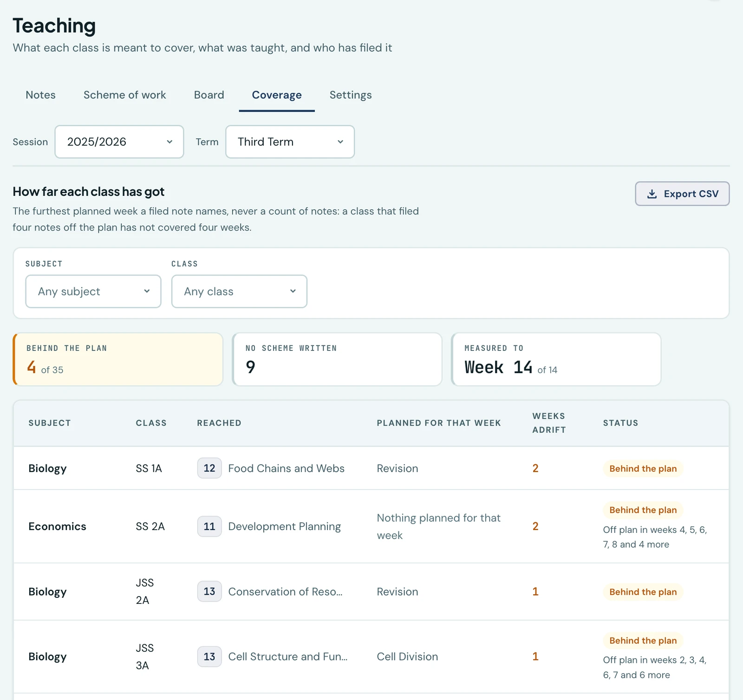Expand the Any subject filter
Image resolution: width=743 pixels, height=700 pixels.
coord(93,292)
